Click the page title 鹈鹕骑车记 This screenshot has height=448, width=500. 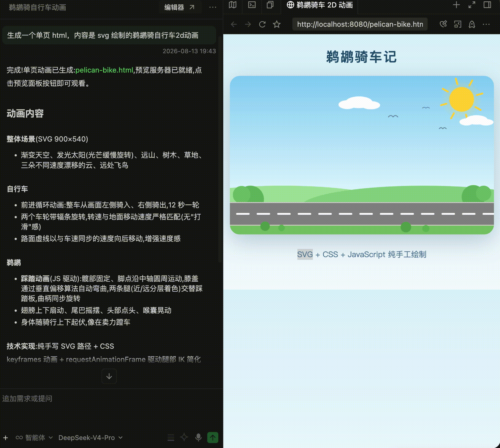coord(361,57)
